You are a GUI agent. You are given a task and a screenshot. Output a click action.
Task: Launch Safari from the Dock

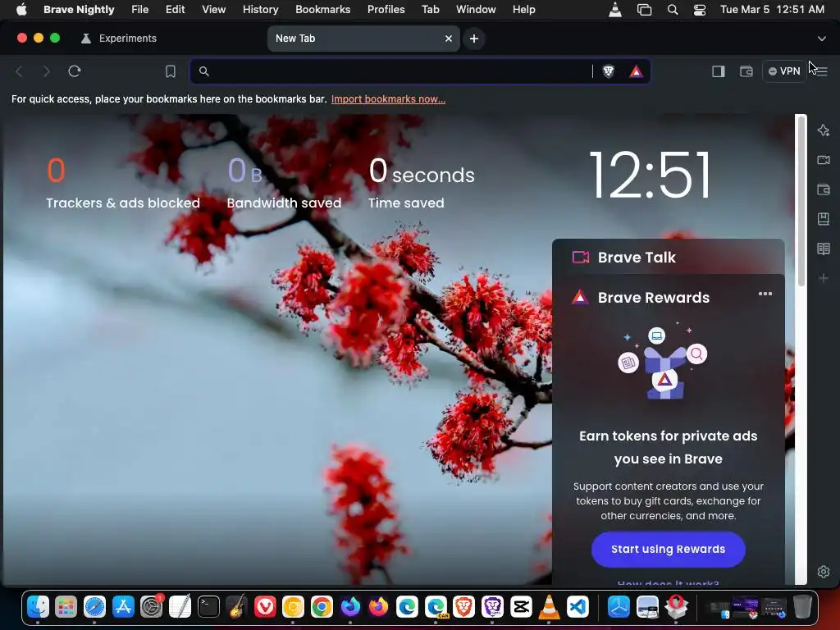click(x=95, y=607)
